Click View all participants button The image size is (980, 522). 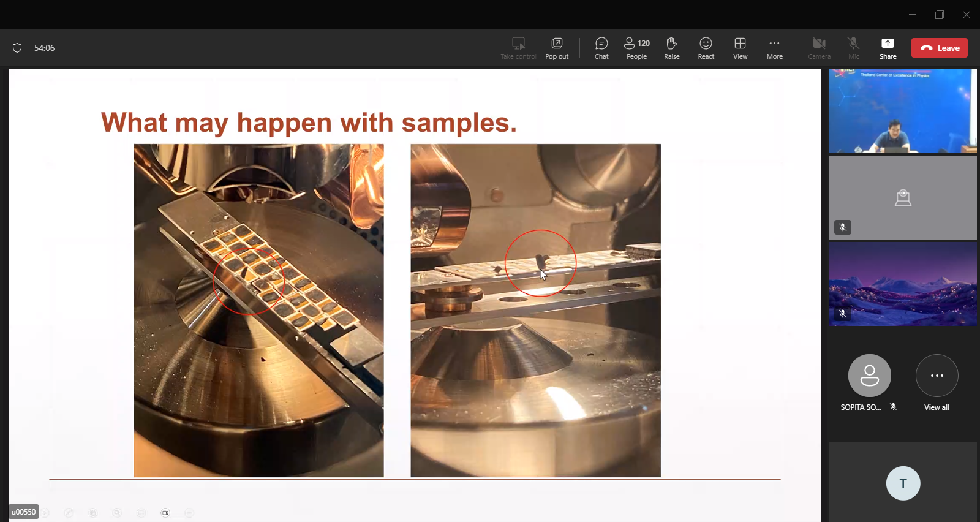(x=937, y=376)
